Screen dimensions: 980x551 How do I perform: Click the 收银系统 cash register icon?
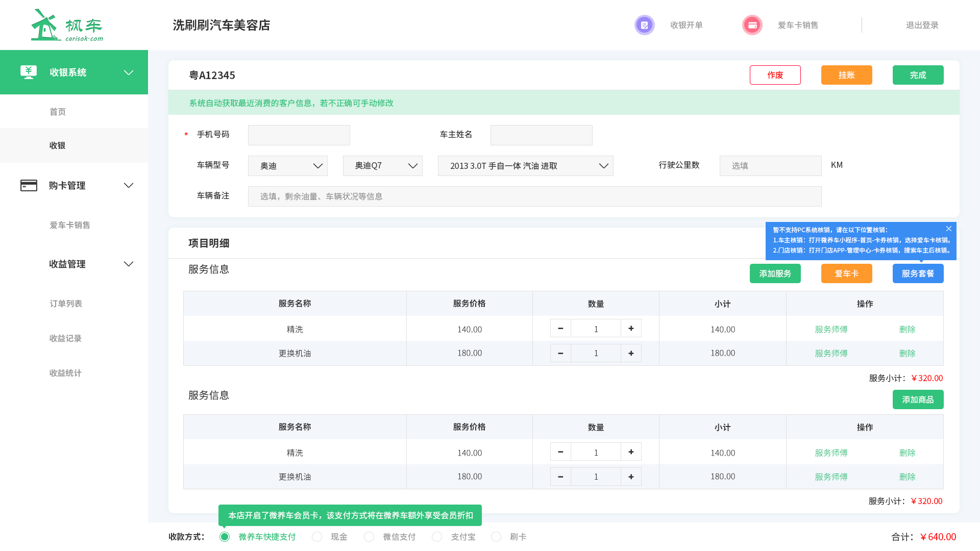coord(29,72)
